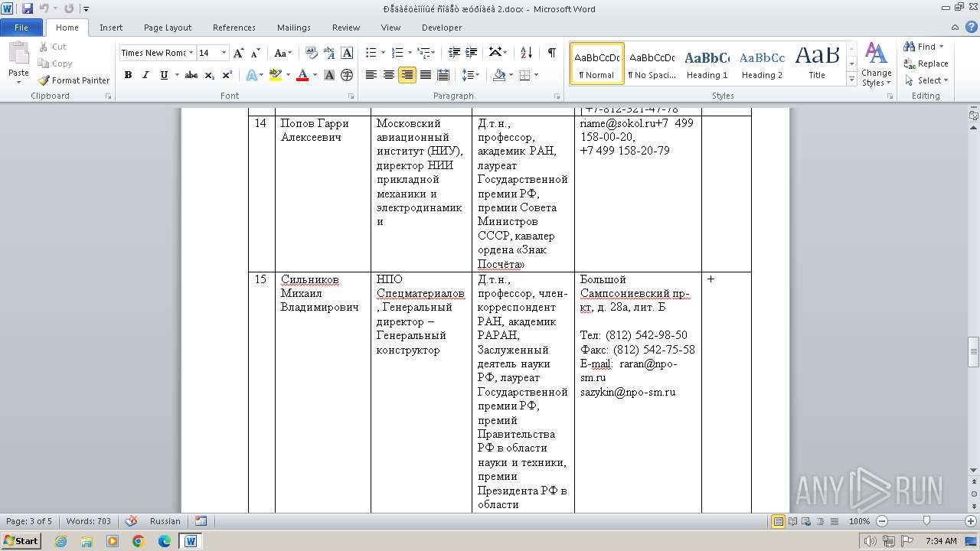Switch to the Page Layout tab

click(x=168, y=28)
